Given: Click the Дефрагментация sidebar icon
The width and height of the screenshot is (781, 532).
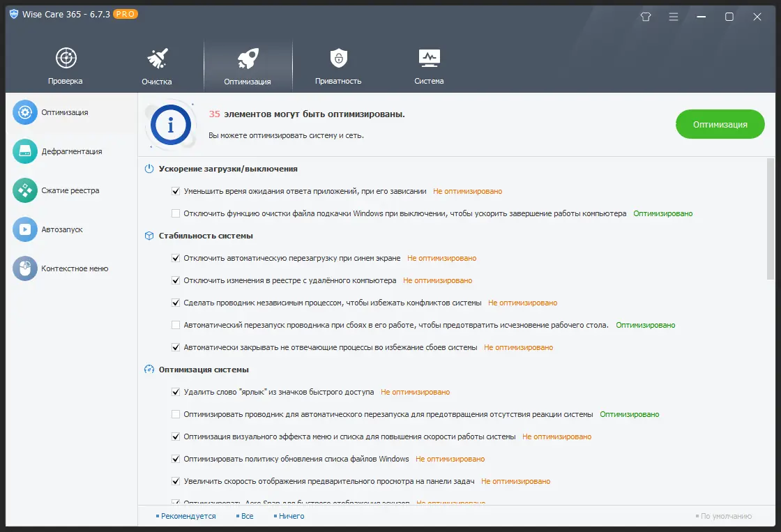Looking at the screenshot, I should click(x=25, y=151).
